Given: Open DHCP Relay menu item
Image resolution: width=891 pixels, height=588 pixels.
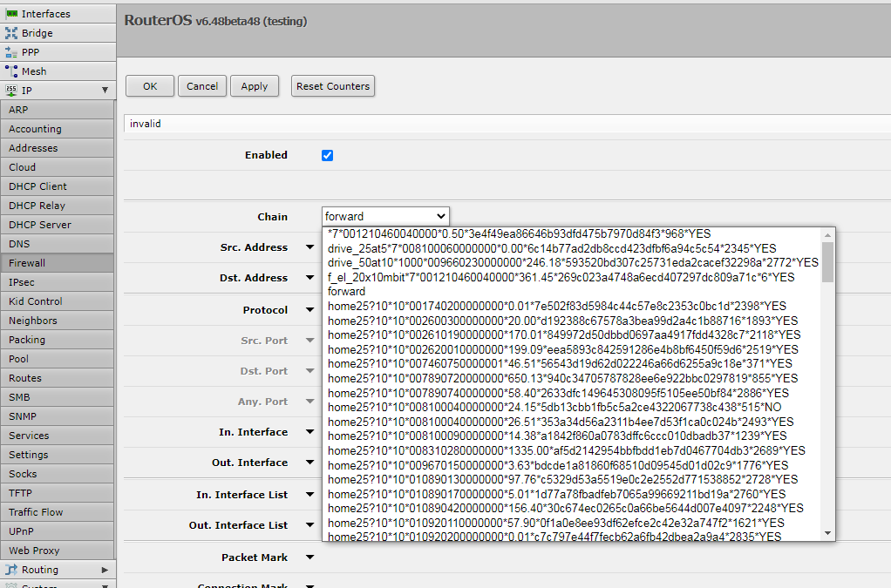Looking at the screenshot, I should 58,206.
